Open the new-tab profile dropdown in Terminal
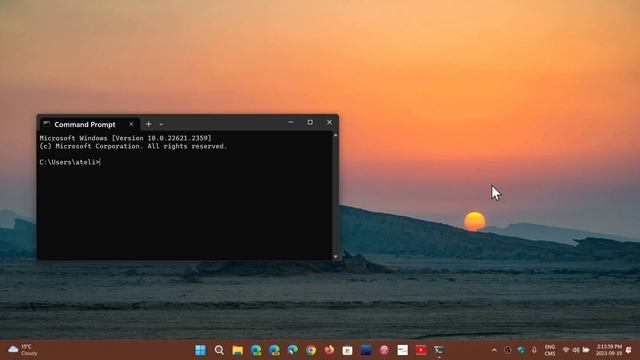Image resolution: width=640 pixels, height=360 pixels. [x=161, y=124]
